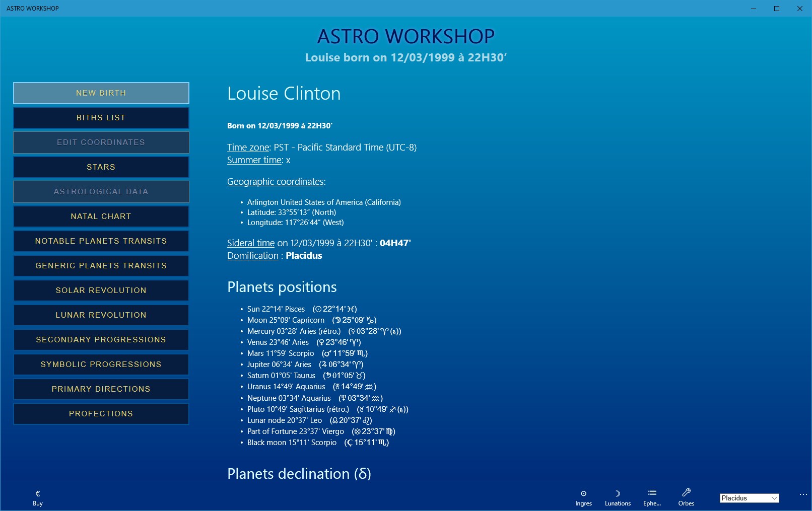Click the Mercury 03°28' Aries row
The image size is (812, 511).
pos(324,331)
